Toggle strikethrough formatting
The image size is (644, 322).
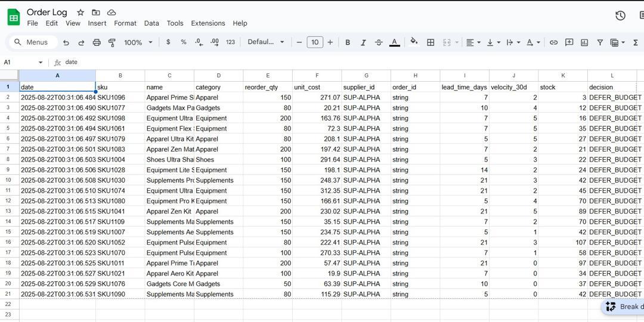[379, 42]
